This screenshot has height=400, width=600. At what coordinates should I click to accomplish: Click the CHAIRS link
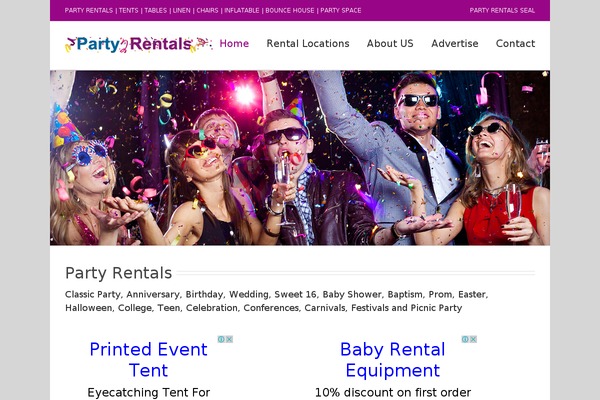point(207,10)
